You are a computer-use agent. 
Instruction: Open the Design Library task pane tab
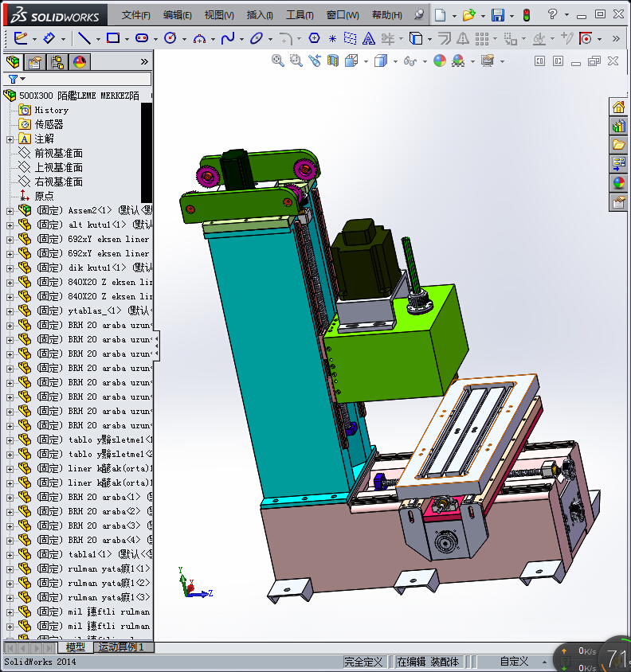click(618, 126)
